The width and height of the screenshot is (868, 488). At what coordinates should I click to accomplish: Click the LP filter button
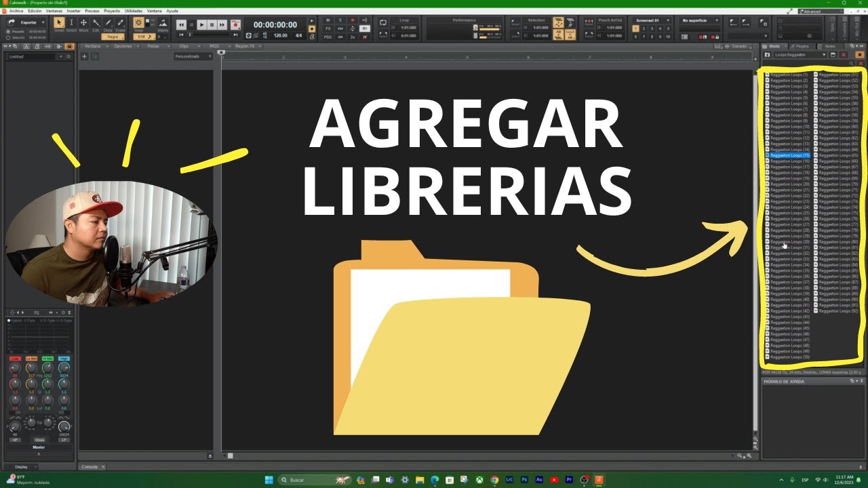point(64,440)
